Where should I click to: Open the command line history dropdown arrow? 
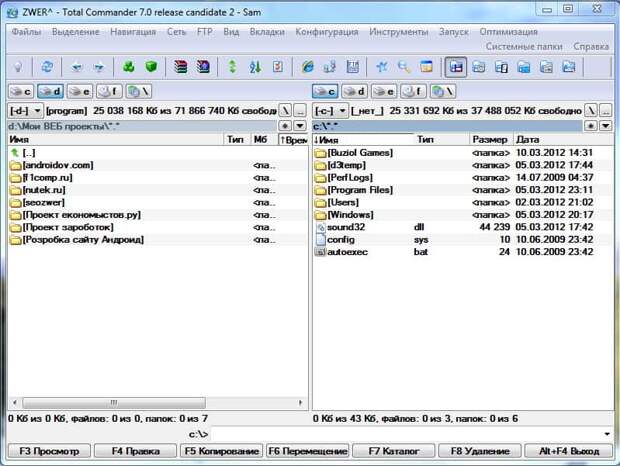(x=607, y=434)
